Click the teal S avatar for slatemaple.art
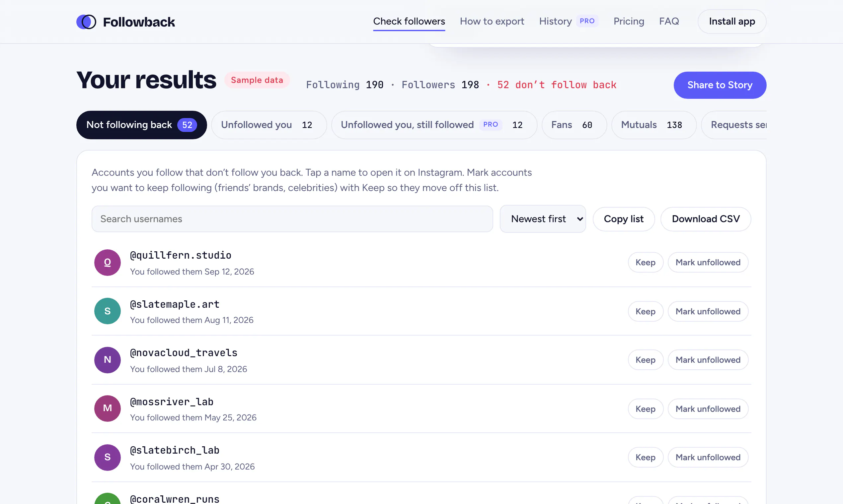The width and height of the screenshot is (843, 504). [x=108, y=311]
